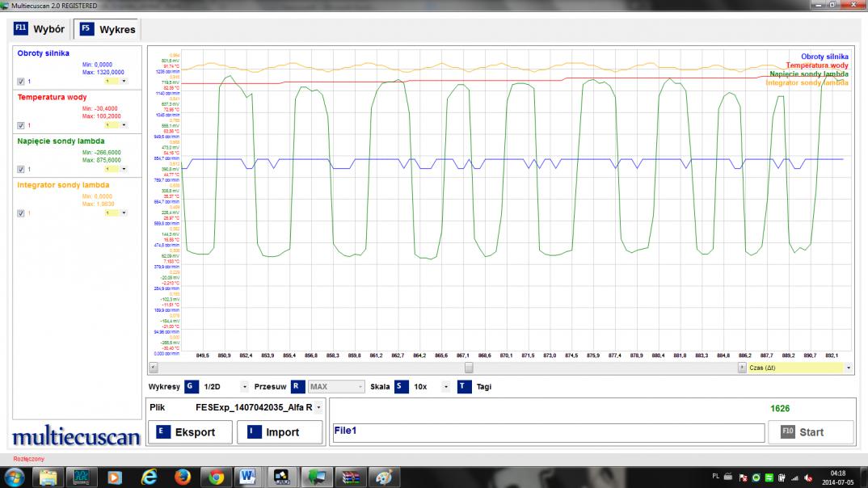Screen dimensions: 868x488
Task: Switch to the Wybór tab
Action: 40,29
